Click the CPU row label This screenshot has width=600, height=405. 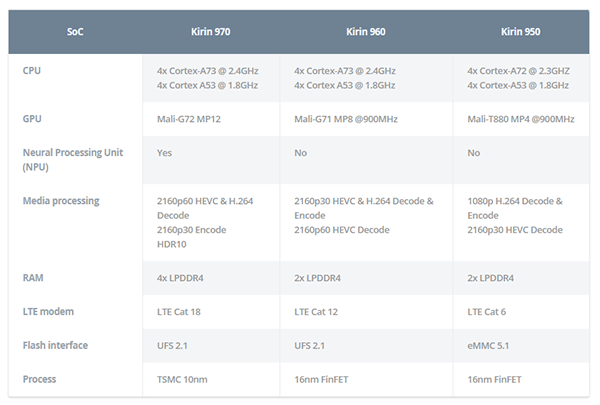(x=32, y=71)
